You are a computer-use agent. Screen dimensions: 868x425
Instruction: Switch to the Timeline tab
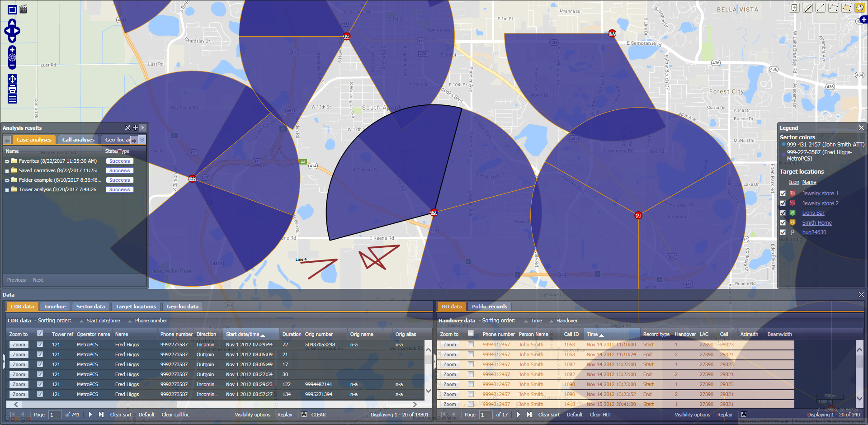(x=55, y=307)
